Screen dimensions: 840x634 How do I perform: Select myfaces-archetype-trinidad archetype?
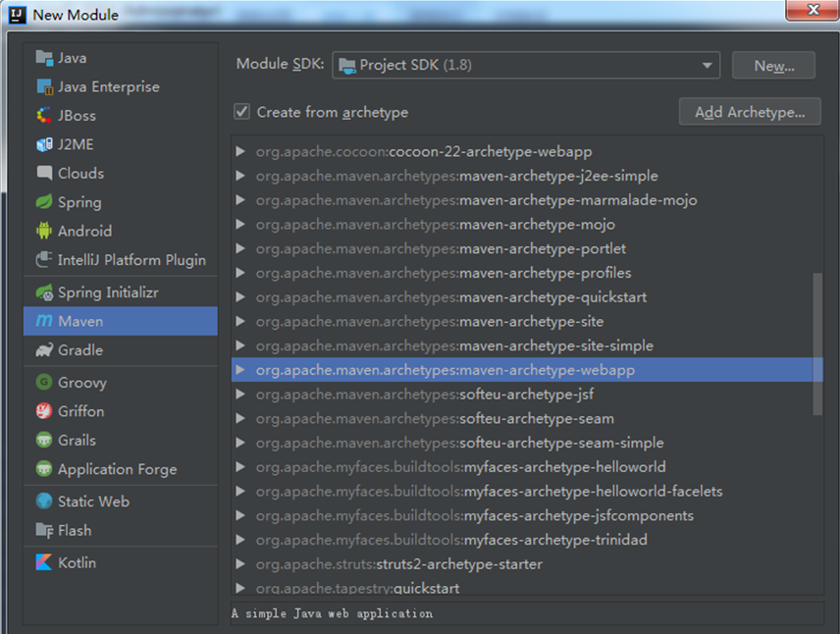527,540
